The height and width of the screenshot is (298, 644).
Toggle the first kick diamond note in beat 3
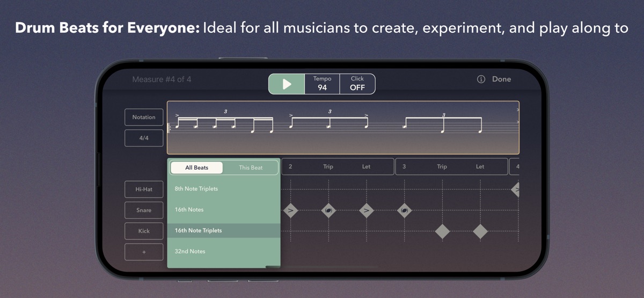(442, 231)
